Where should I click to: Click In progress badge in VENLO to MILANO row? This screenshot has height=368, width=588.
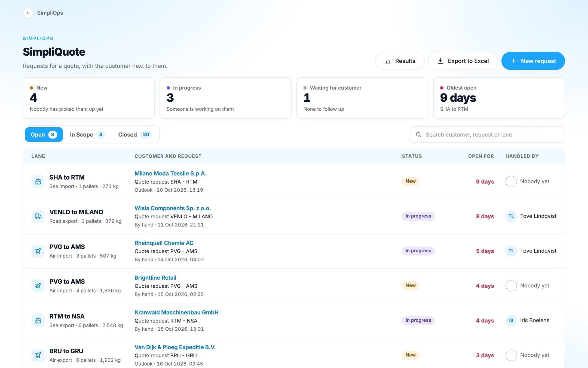(x=418, y=216)
